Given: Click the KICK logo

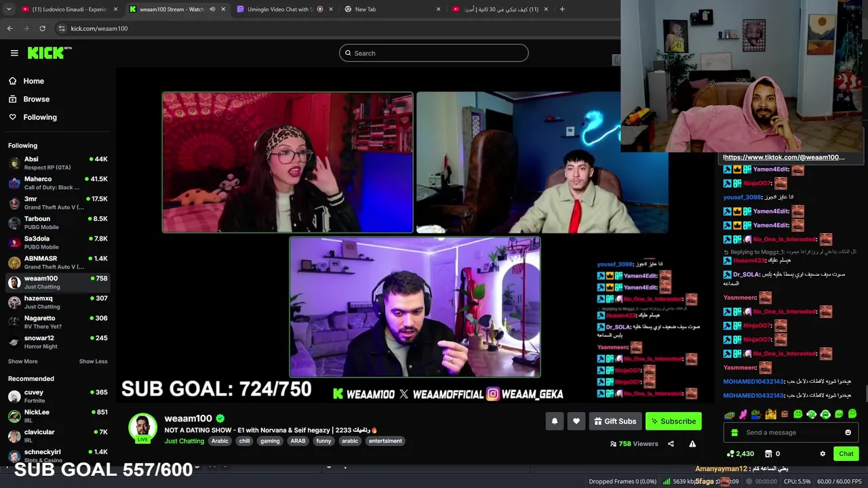Looking at the screenshot, I should (x=50, y=53).
